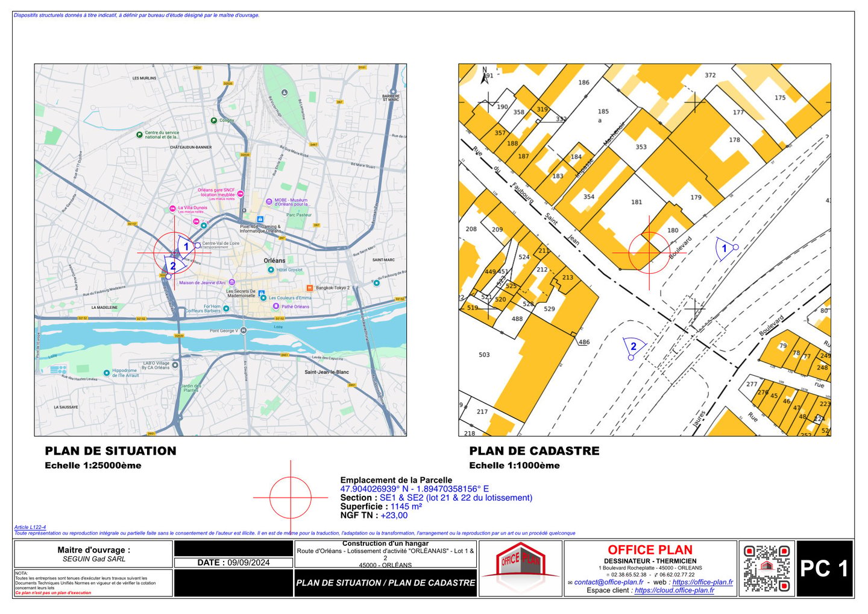Screen dimensions: 868x614
Task: Click the Article L122-4 reference link
Action: tap(30, 527)
